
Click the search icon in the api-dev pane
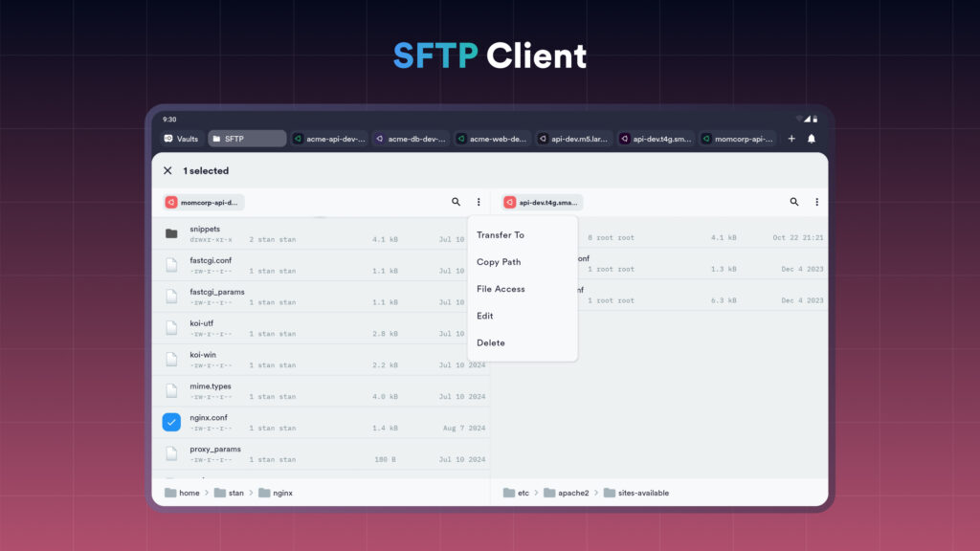coord(794,202)
